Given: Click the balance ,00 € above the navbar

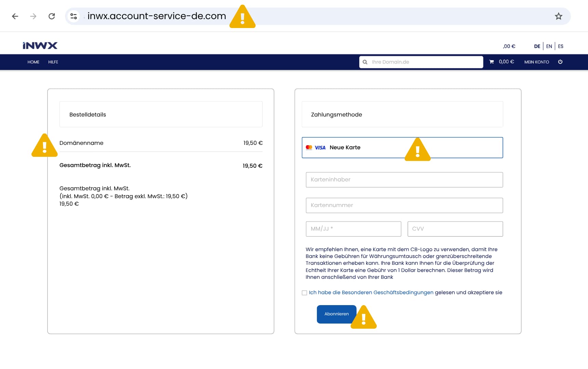Looking at the screenshot, I should 509,46.
